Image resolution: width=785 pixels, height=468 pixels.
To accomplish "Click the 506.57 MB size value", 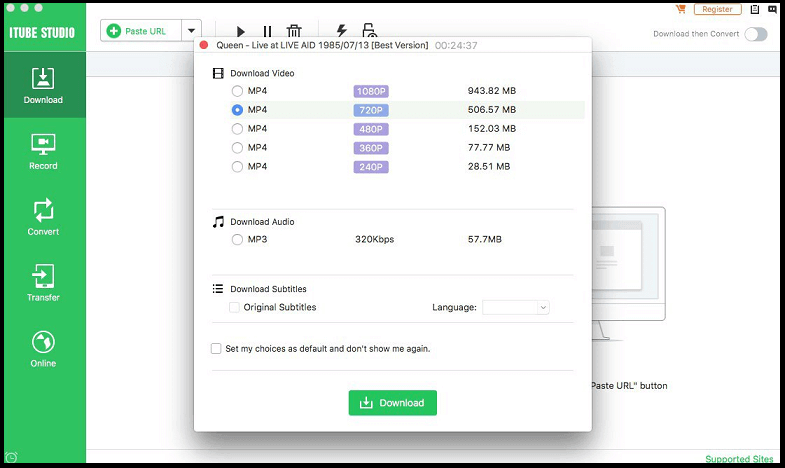I will coord(492,110).
